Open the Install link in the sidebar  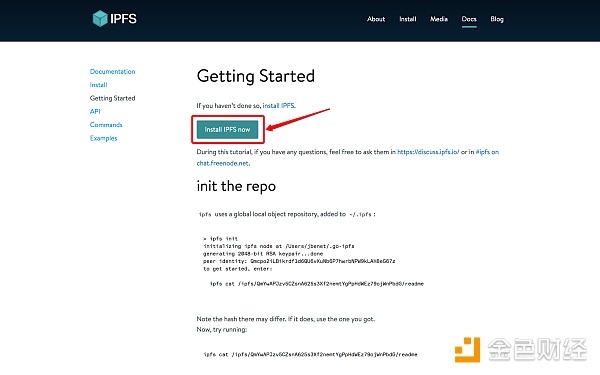[x=98, y=85]
